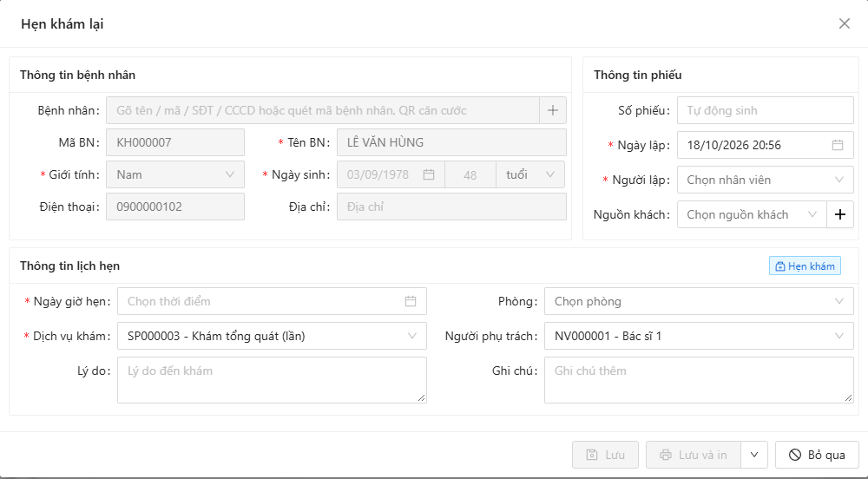
Task: Click the Thông tin phiếu heading
Action: tap(638, 75)
